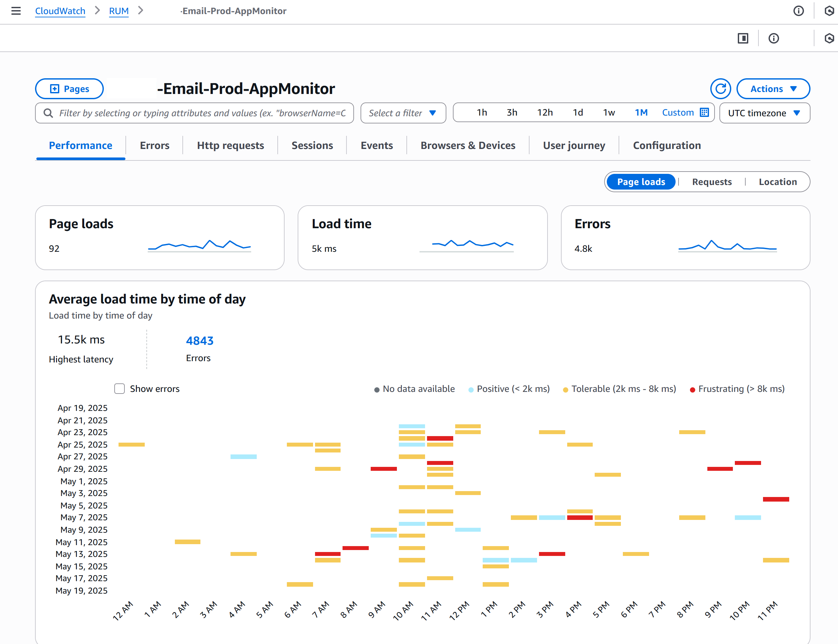Open the Actions dropdown

pos(773,88)
